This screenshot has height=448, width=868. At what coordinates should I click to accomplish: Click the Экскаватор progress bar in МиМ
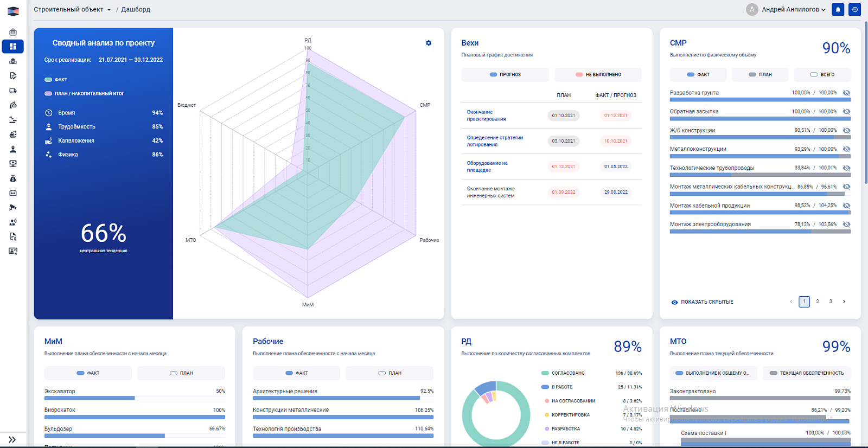click(135, 398)
